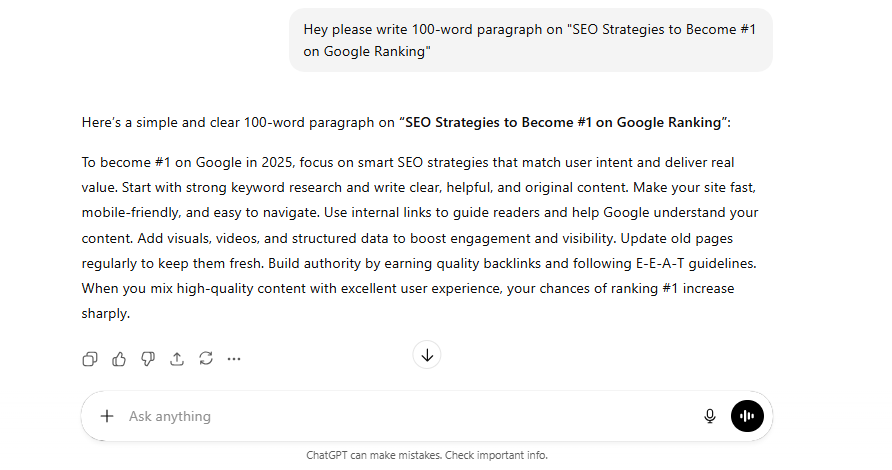
Task: Open the three-dots more actions menu
Action: [234, 358]
